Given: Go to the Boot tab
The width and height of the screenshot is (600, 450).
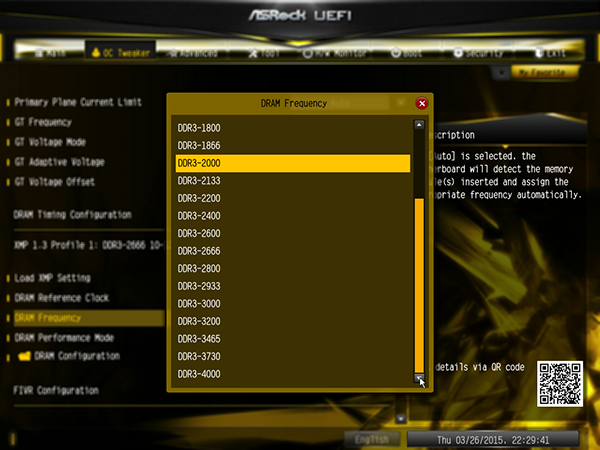Looking at the screenshot, I should coord(406,53).
